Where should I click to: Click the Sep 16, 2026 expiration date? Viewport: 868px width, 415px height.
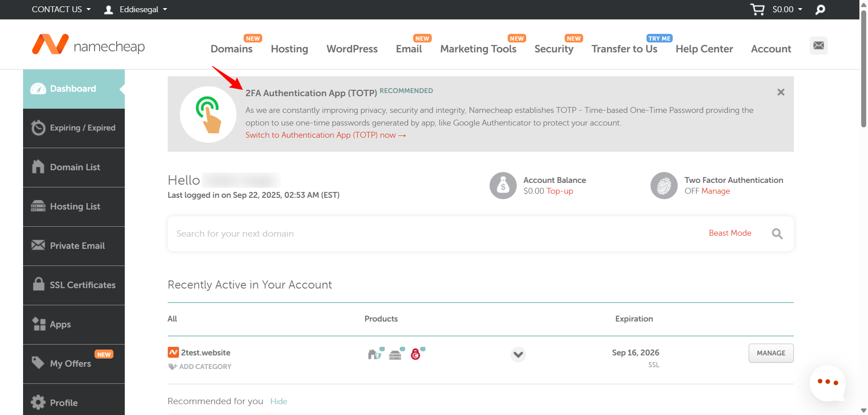coord(636,353)
